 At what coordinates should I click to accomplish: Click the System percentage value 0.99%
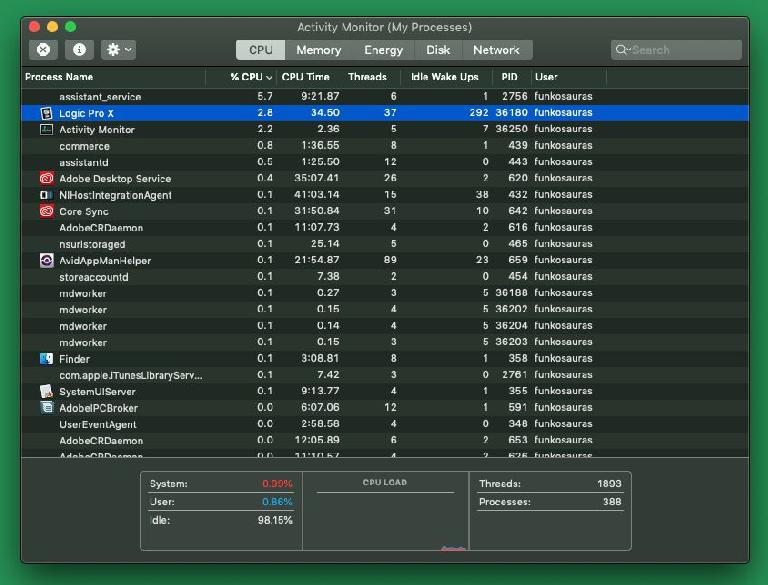[x=277, y=484]
